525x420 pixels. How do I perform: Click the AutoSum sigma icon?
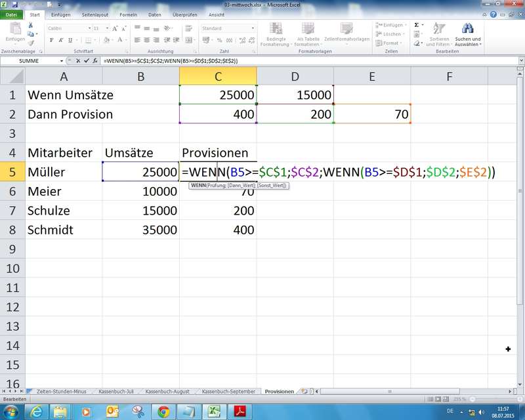pyautogui.click(x=417, y=24)
